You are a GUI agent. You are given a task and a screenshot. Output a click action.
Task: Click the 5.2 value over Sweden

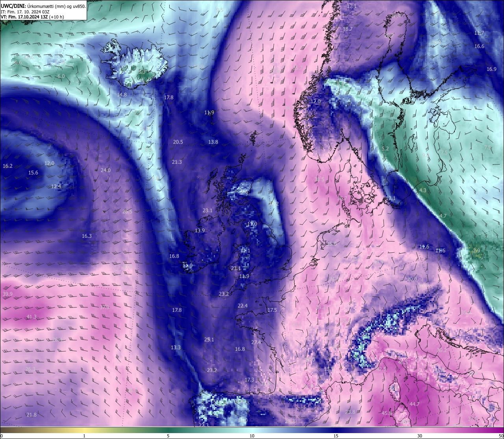pos(385,148)
